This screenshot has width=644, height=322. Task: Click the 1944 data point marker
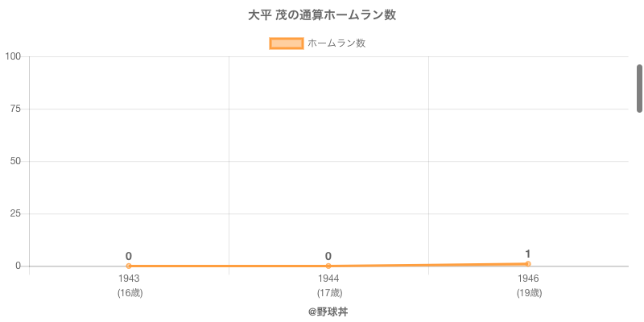click(328, 266)
